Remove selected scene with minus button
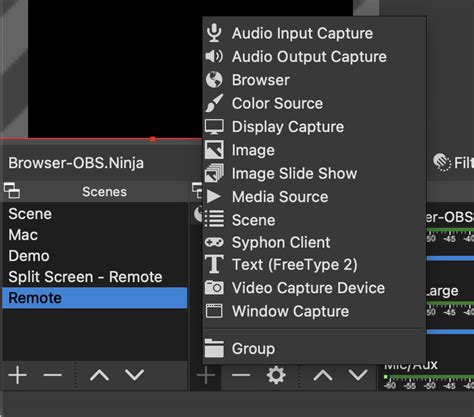This screenshot has width=474, height=417. tap(53, 375)
